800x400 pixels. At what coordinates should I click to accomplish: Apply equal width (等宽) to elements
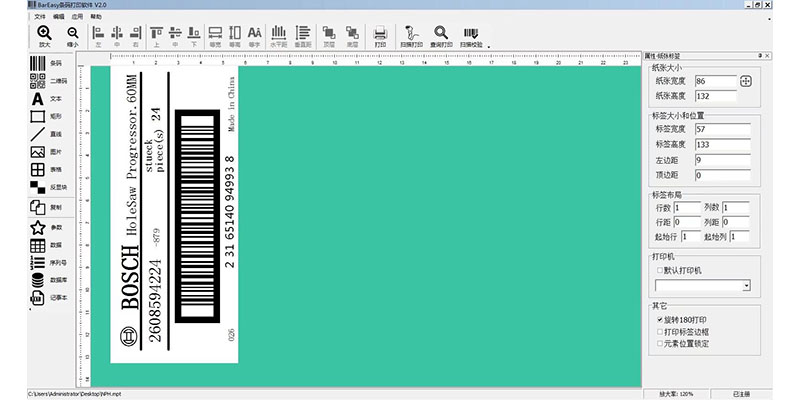coord(215,33)
